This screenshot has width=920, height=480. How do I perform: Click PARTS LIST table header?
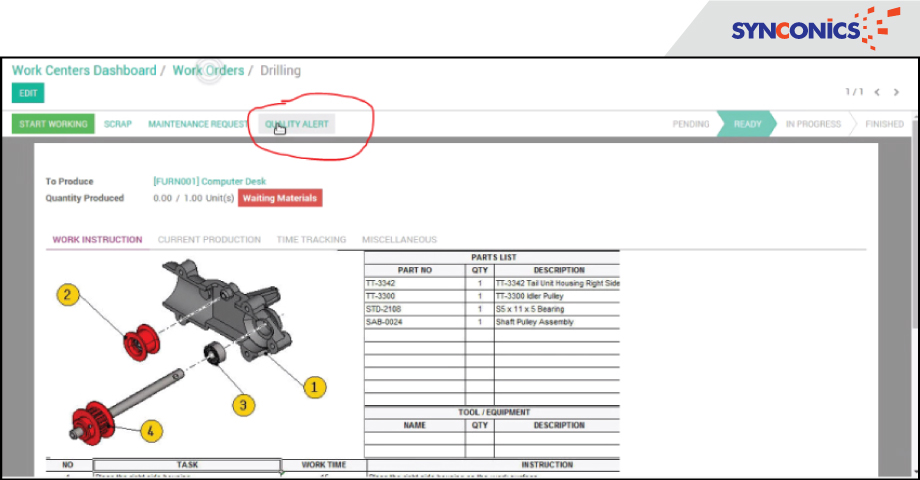pyautogui.click(x=493, y=257)
